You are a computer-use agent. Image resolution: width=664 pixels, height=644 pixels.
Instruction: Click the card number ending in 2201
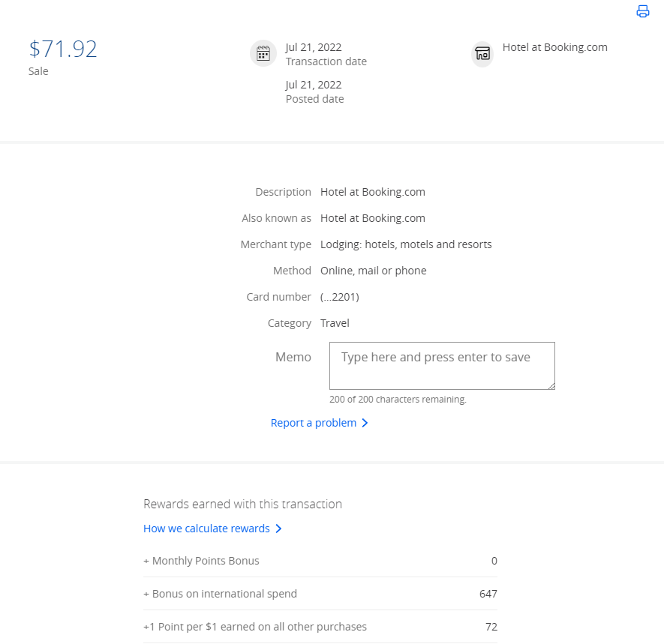(339, 297)
